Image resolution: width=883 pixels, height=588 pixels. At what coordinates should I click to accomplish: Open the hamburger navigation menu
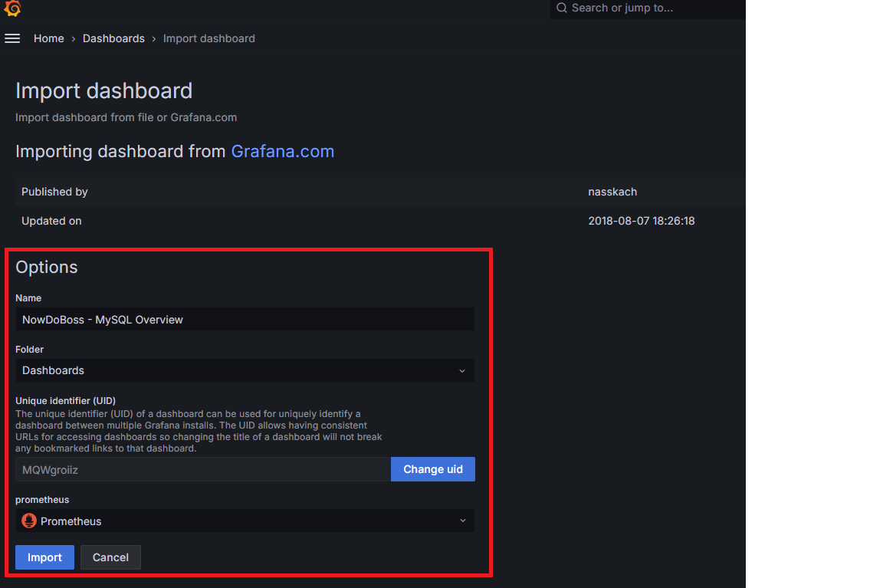[x=12, y=38]
